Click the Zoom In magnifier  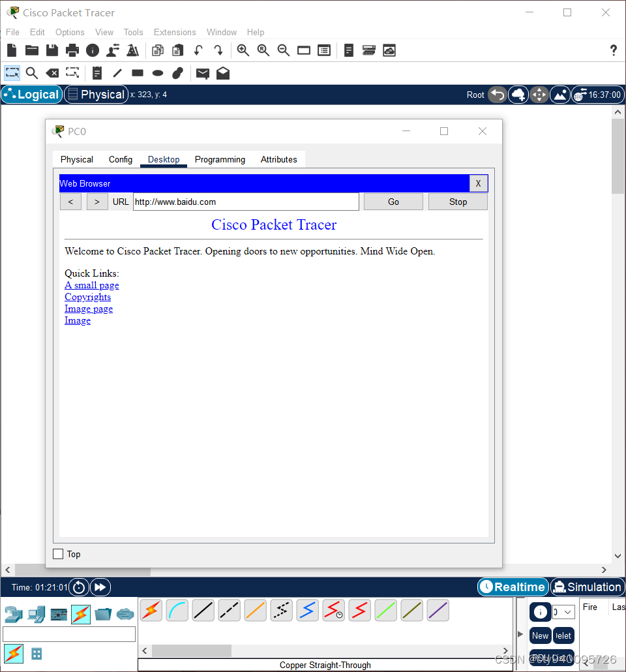tap(243, 51)
